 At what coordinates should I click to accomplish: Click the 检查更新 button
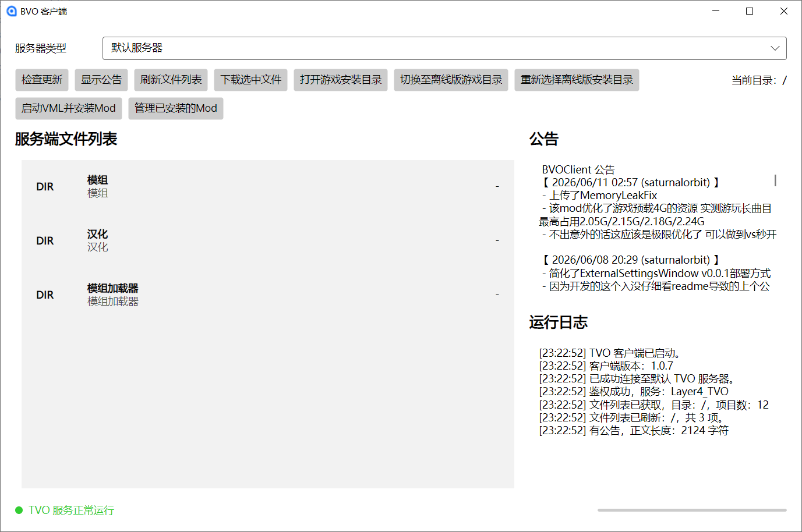point(42,80)
